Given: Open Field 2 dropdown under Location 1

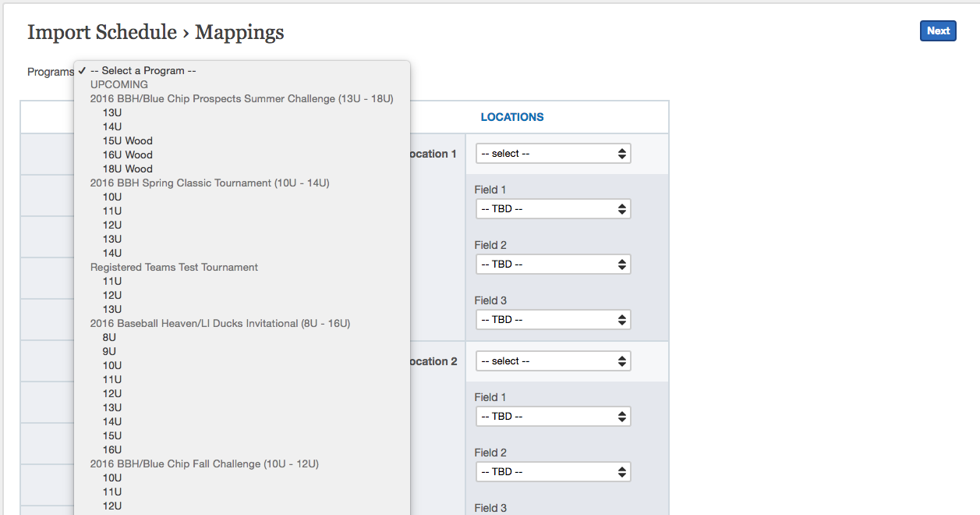Looking at the screenshot, I should pos(553,265).
